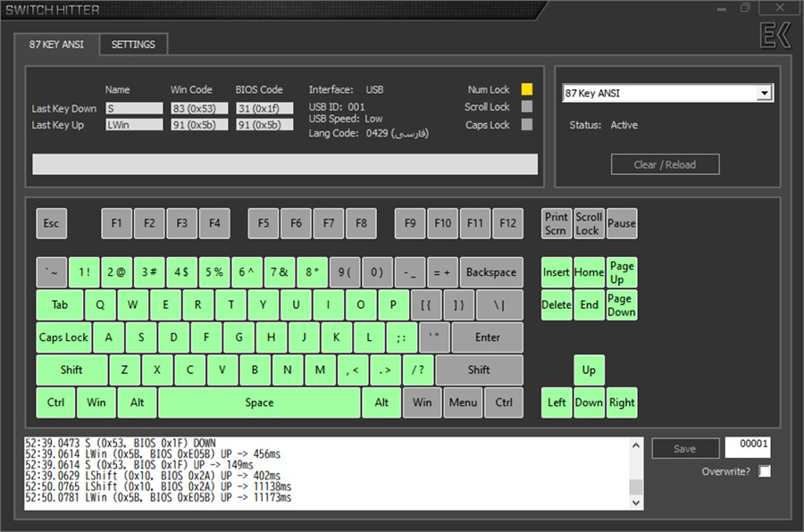Hit the Backspace key tile
The height and width of the screenshot is (532, 804).
(x=490, y=272)
